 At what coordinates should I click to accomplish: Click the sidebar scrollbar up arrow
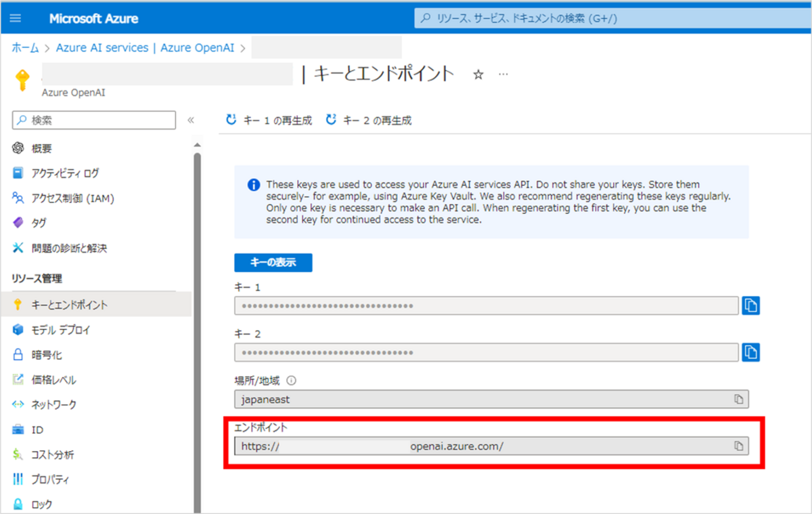click(197, 146)
